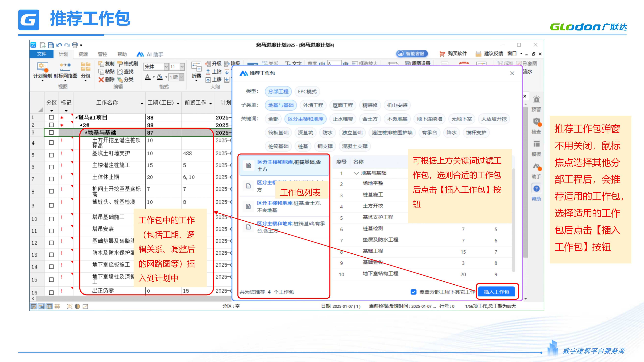
Task: Select the 机电安装 subtype chip
Action: pos(397,105)
